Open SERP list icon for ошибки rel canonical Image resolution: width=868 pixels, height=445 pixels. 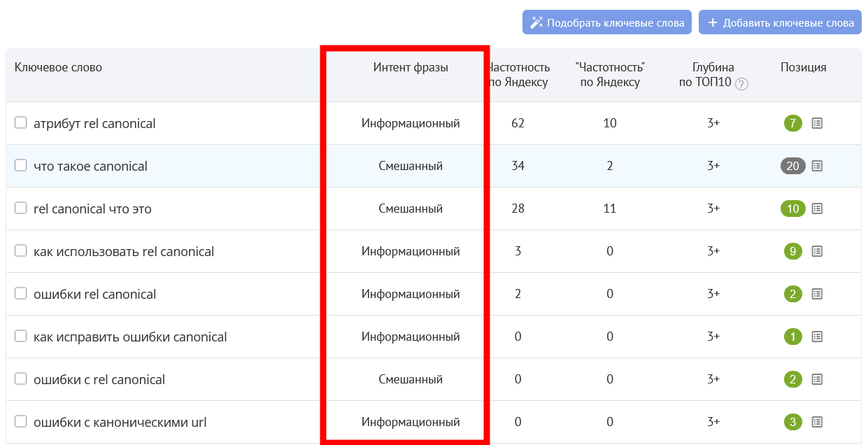coord(817,294)
